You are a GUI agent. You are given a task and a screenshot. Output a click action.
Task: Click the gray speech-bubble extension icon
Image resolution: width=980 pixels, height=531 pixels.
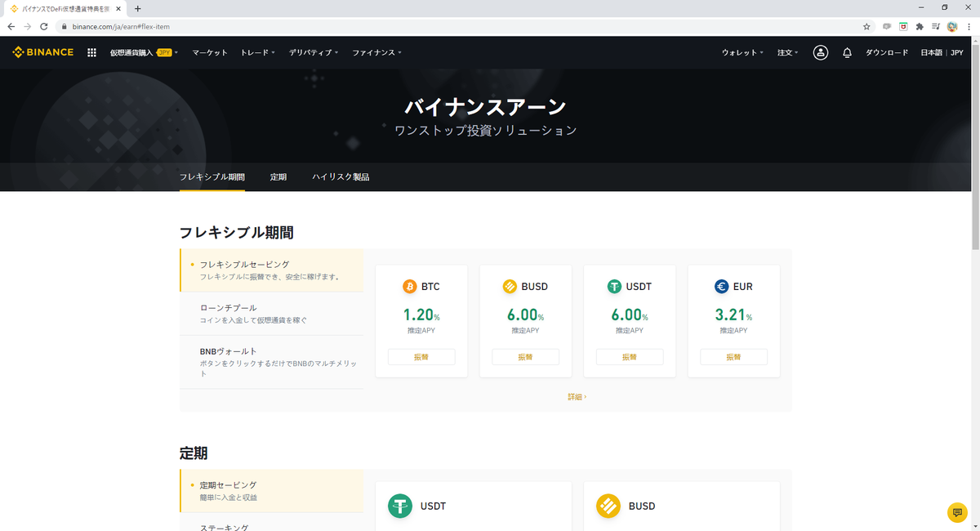point(887,26)
